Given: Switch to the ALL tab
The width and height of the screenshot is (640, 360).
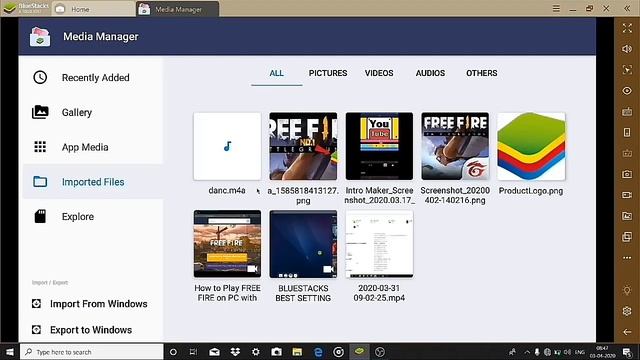Looking at the screenshot, I should (276, 73).
